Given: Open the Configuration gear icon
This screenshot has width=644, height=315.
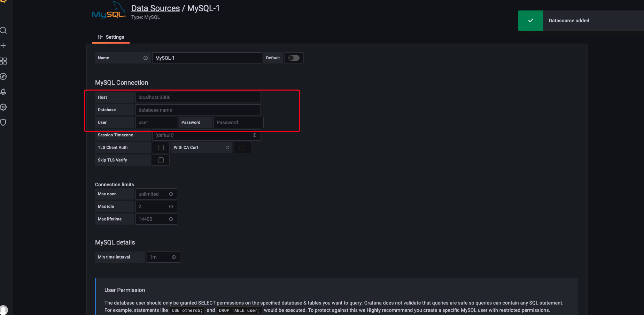Looking at the screenshot, I should coord(3,107).
